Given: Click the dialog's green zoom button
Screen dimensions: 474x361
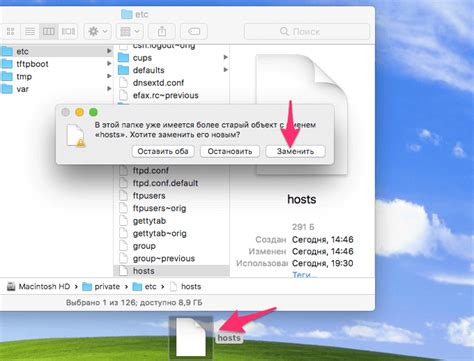Looking at the screenshot, I should tap(93, 112).
